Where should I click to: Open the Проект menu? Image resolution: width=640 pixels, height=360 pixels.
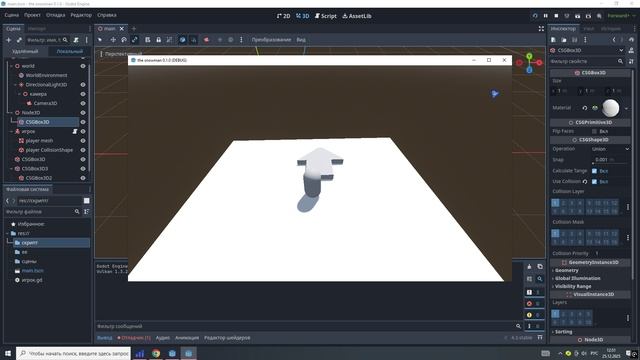[x=32, y=15]
